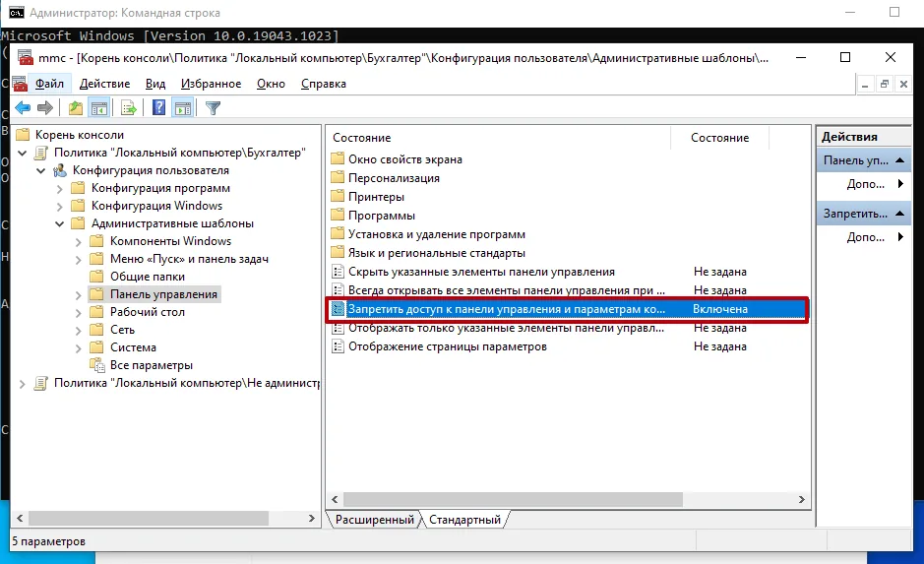Click the Бухгалтер policy scroll icon
Viewport: 924px width, 564px height.
pyautogui.click(x=40, y=153)
